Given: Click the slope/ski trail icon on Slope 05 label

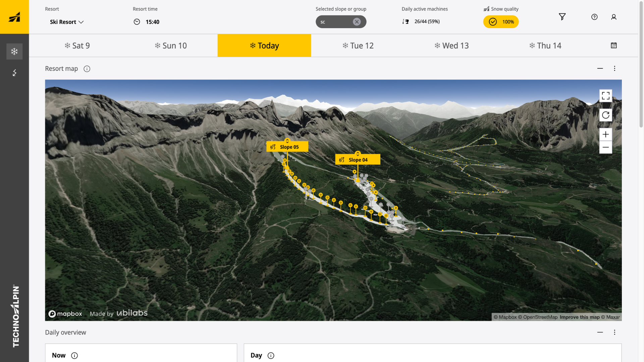Looking at the screenshot, I should click(x=273, y=147).
